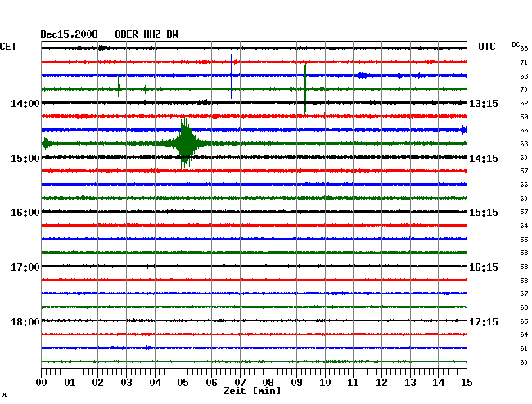Click the "06" minute tick label

211,383
